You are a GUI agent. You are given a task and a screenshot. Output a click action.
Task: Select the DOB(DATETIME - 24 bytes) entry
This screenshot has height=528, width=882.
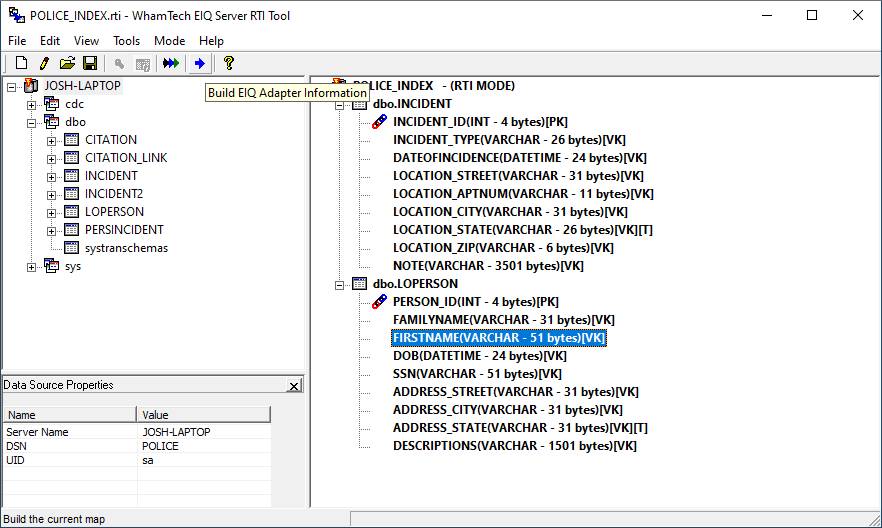pos(480,355)
